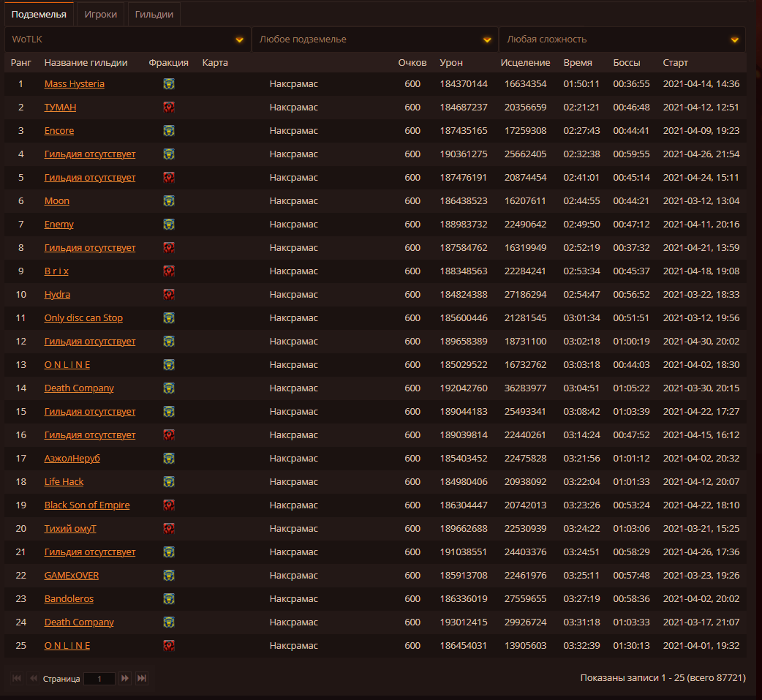Screen dimensions: 762x700
Task: Click the page number input field
Action: tap(99, 679)
